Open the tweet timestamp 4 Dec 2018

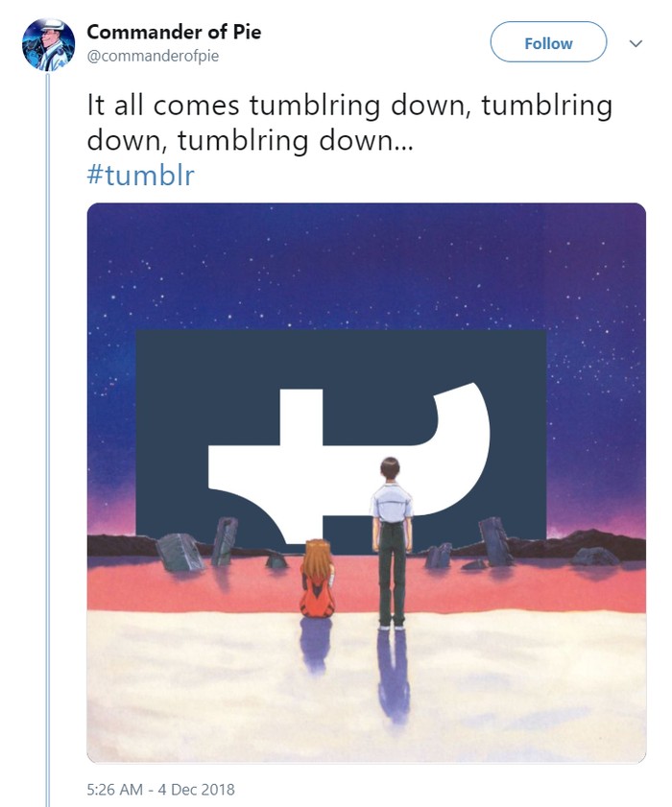(x=160, y=790)
